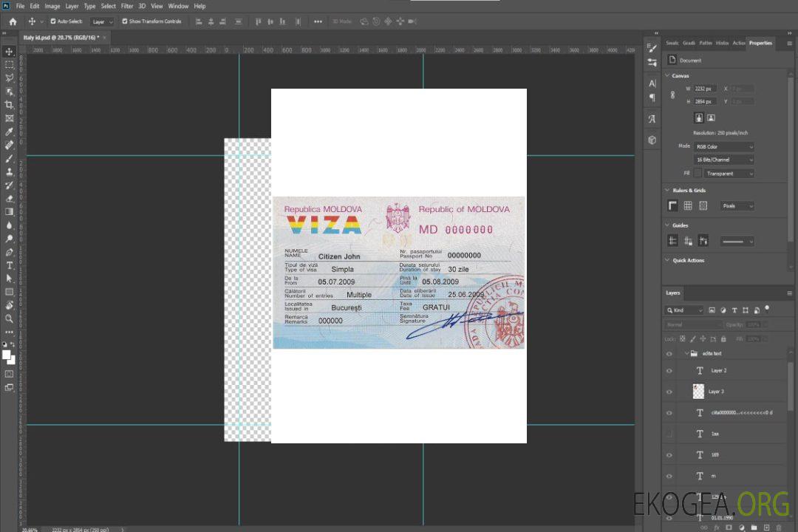Image resolution: width=798 pixels, height=532 pixels.
Task: Open the Image menu
Action: coord(52,6)
